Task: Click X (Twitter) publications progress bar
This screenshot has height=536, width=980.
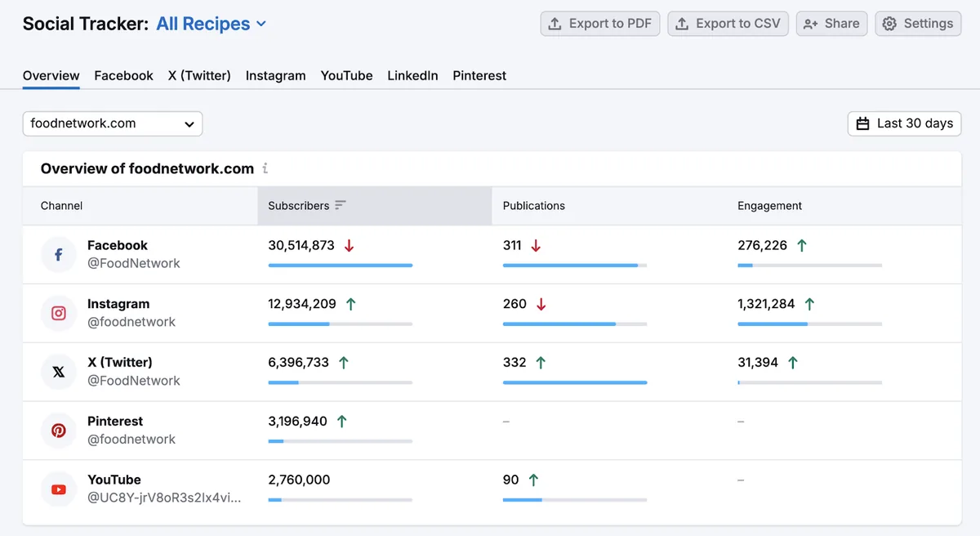Action: pos(575,383)
